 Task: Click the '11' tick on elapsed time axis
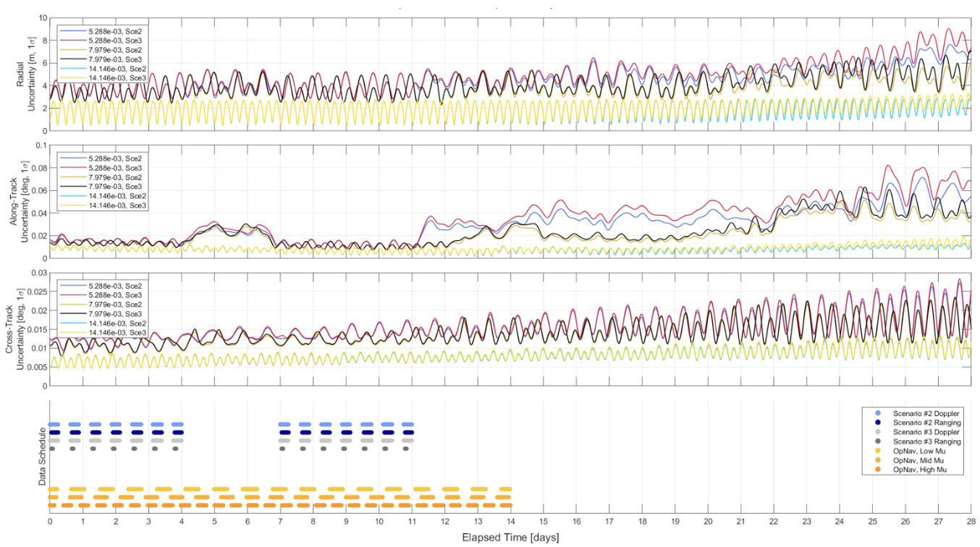412,522
